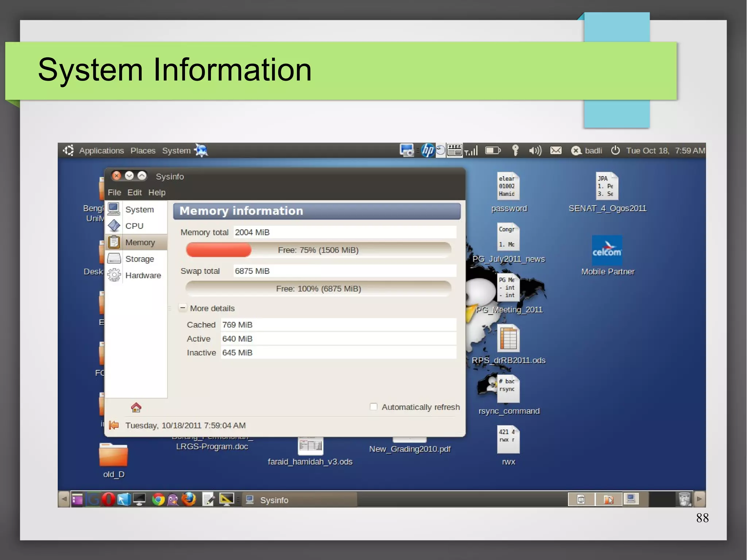
Task: Click the swap Free 100% progress bar
Action: tap(318, 289)
